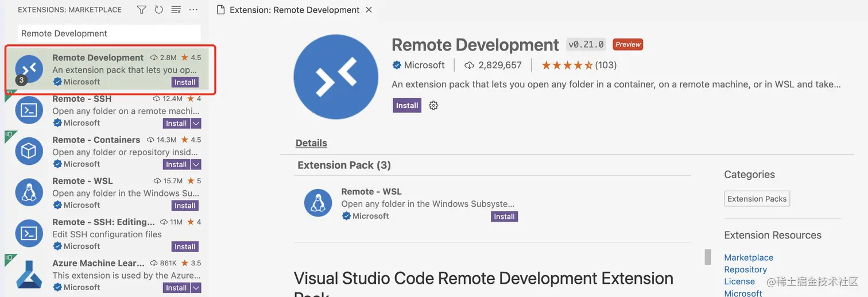Select the Remote - WSL penguin icon in list
Image resolution: width=868 pixels, height=297 pixels.
pyautogui.click(x=29, y=192)
